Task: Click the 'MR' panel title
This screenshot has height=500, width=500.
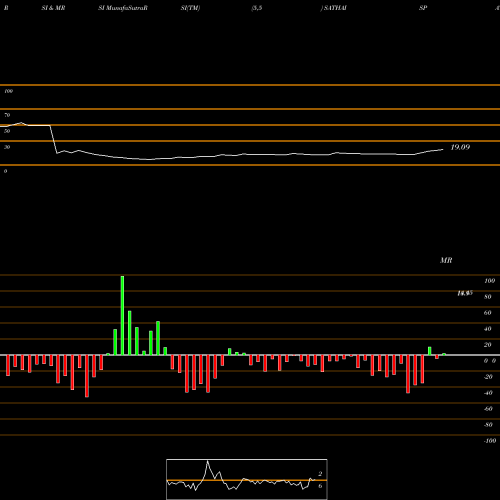Action: pyautogui.click(x=446, y=260)
